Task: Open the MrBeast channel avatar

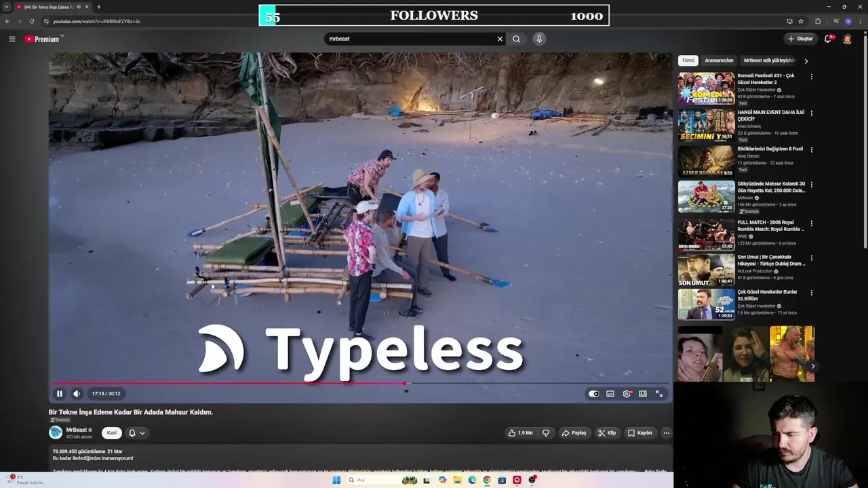Action: click(56, 432)
